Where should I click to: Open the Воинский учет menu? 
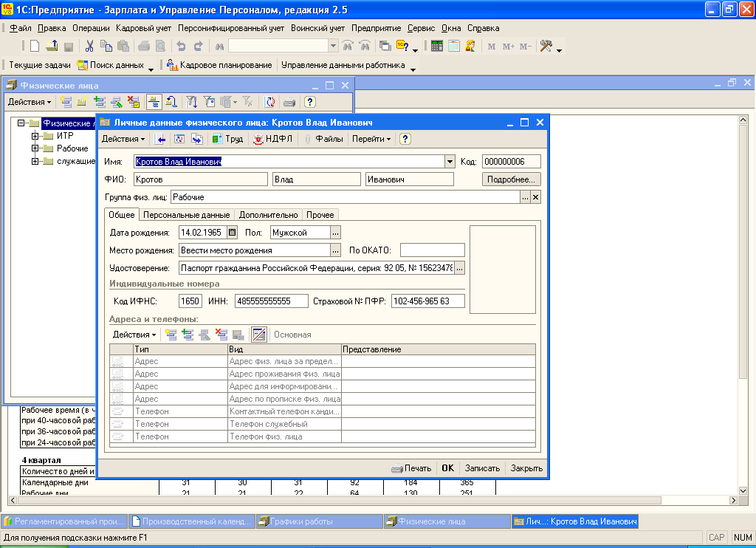click(317, 28)
